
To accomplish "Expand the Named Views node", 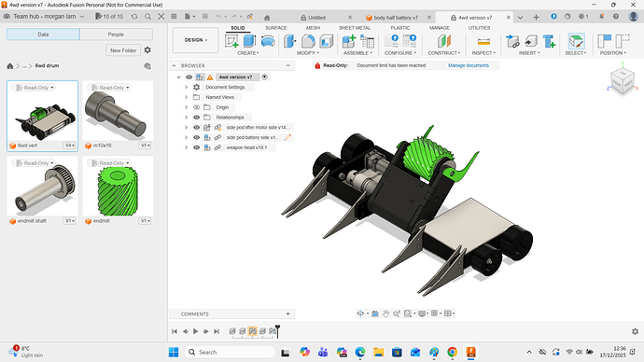I will click(186, 97).
